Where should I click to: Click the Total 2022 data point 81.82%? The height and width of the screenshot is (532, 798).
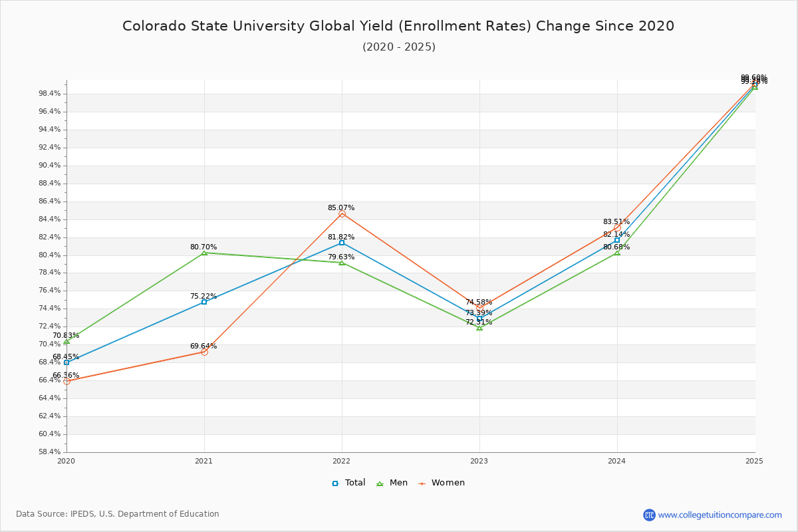[x=342, y=243]
